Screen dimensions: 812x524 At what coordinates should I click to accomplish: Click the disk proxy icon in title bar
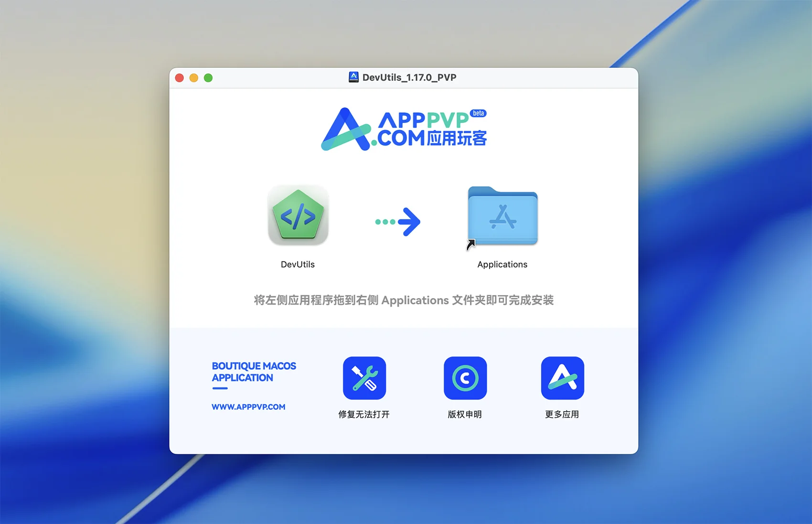coord(353,77)
